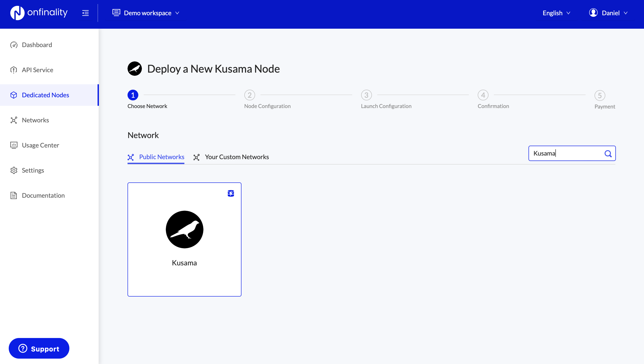Image resolution: width=644 pixels, height=364 pixels.
Task: Open Usage Center page
Action: [40, 145]
